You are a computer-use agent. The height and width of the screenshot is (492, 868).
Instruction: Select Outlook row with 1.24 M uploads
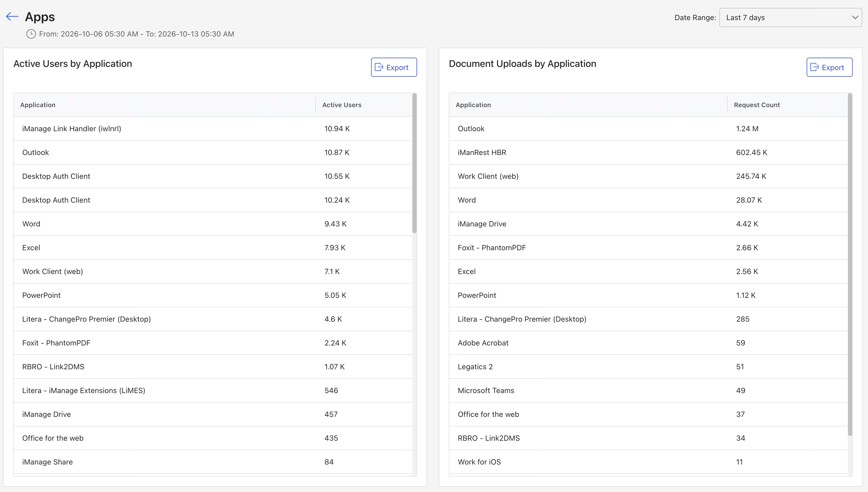(648, 129)
